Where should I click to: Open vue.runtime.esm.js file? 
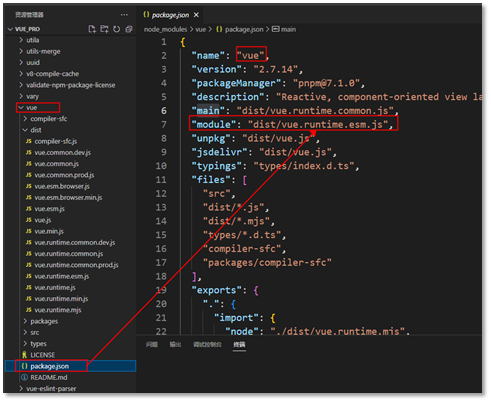pos(62,276)
